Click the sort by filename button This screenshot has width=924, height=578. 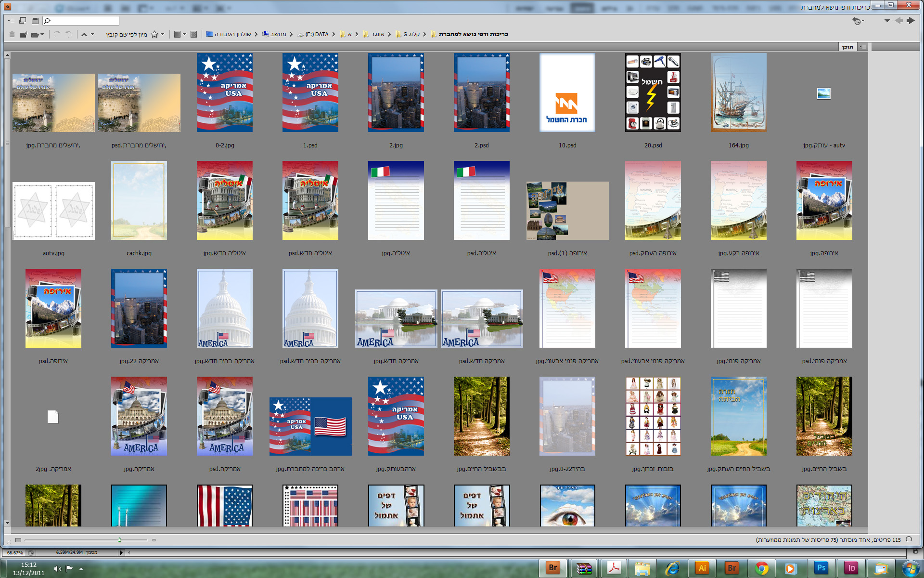(126, 34)
